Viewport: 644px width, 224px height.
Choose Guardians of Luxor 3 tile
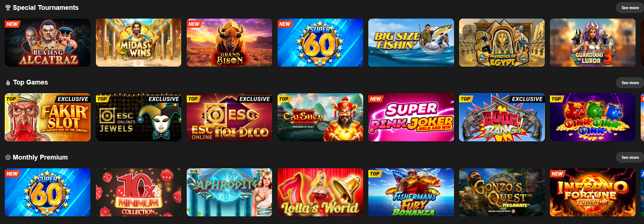[593, 43]
